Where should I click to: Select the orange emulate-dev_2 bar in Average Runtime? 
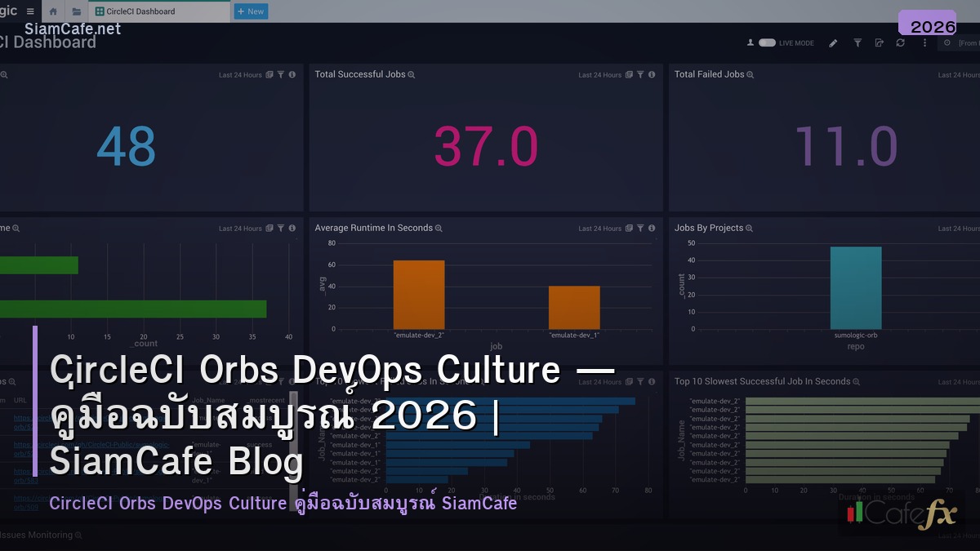[x=418, y=294]
